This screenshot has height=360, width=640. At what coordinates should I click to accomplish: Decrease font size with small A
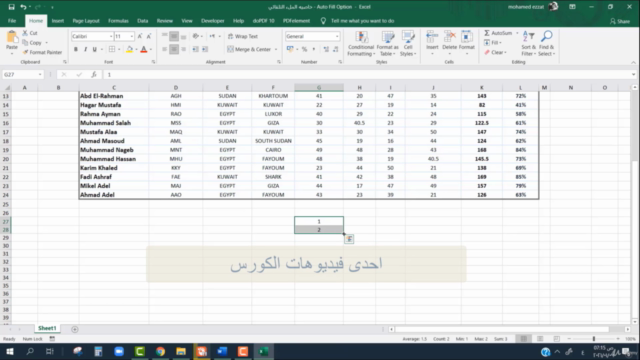pyautogui.click(x=149, y=36)
